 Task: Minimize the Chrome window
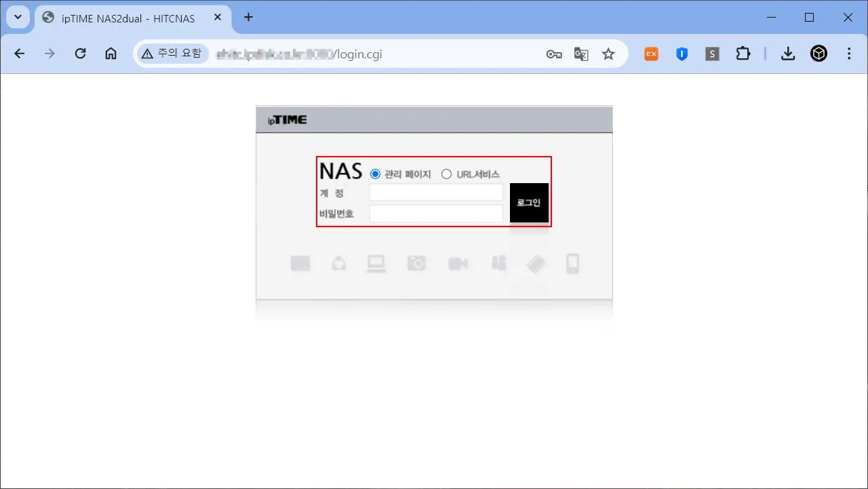(x=770, y=18)
